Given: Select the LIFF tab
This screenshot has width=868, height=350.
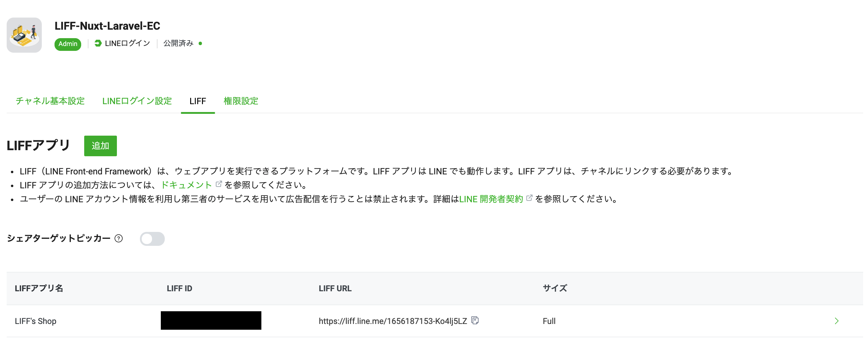Looking at the screenshot, I should [x=197, y=101].
